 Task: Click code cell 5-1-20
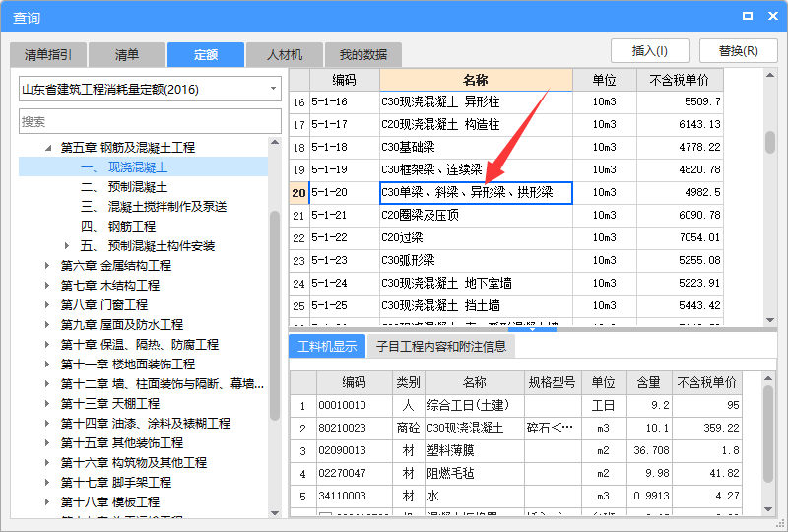click(344, 192)
